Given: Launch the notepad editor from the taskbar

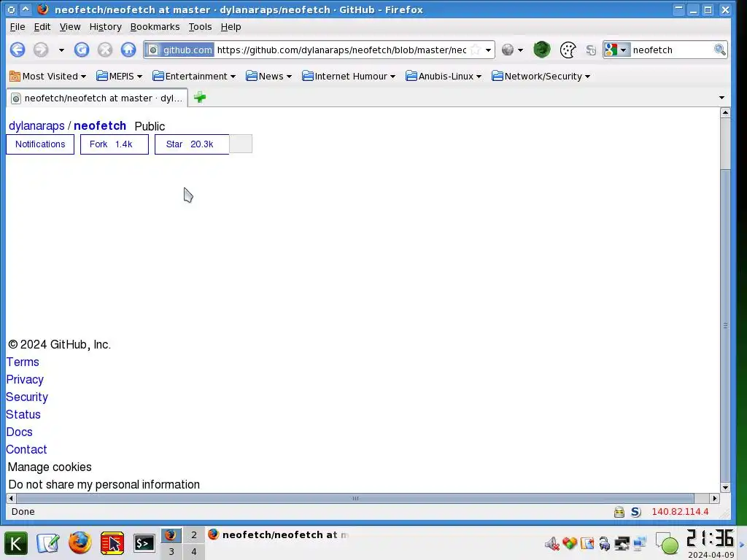Looking at the screenshot, I should point(47,543).
